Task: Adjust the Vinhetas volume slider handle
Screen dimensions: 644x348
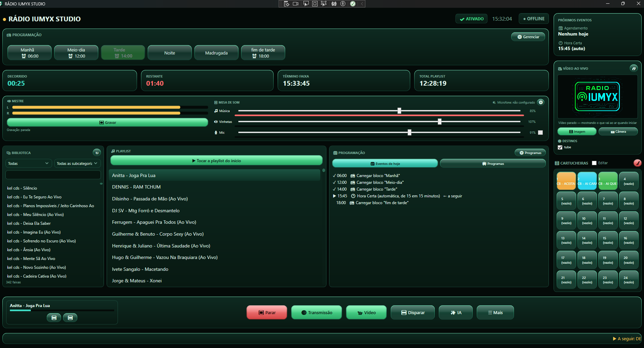Action: click(x=439, y=122)
